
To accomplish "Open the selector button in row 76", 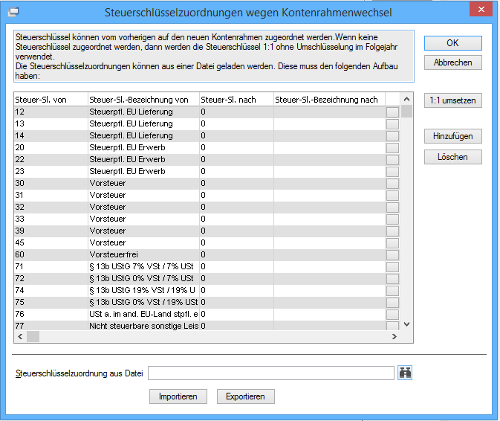I will [x=392, y=314].
